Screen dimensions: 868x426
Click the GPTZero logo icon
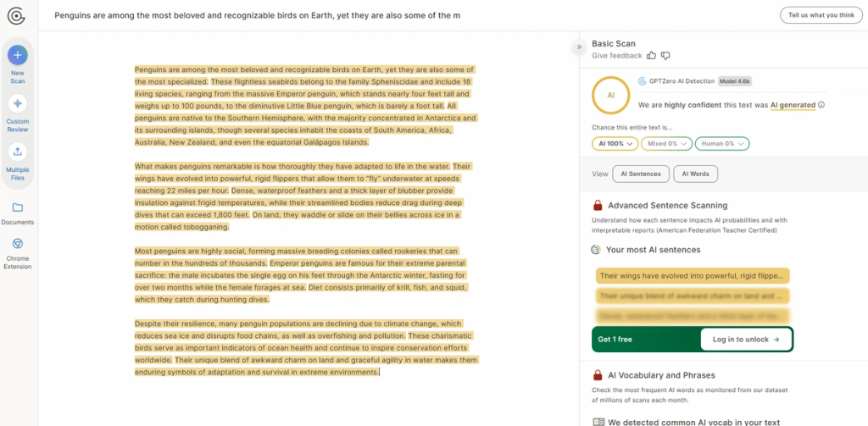point(16,15)
